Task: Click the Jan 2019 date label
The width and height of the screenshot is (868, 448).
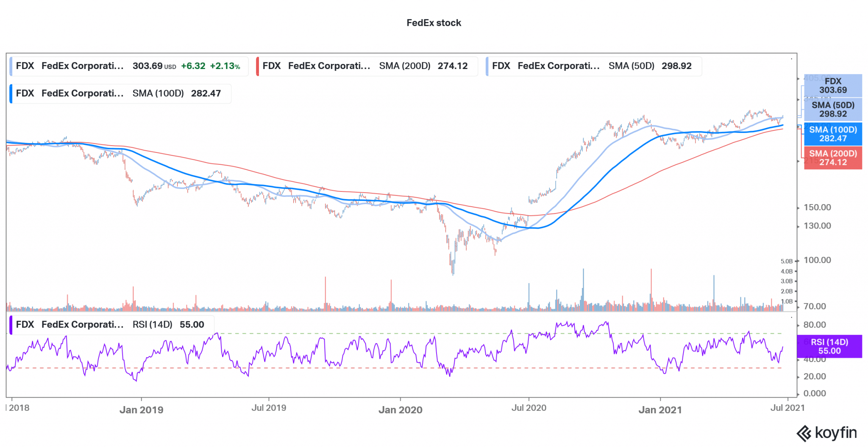Action: click(x=141, y=410)
